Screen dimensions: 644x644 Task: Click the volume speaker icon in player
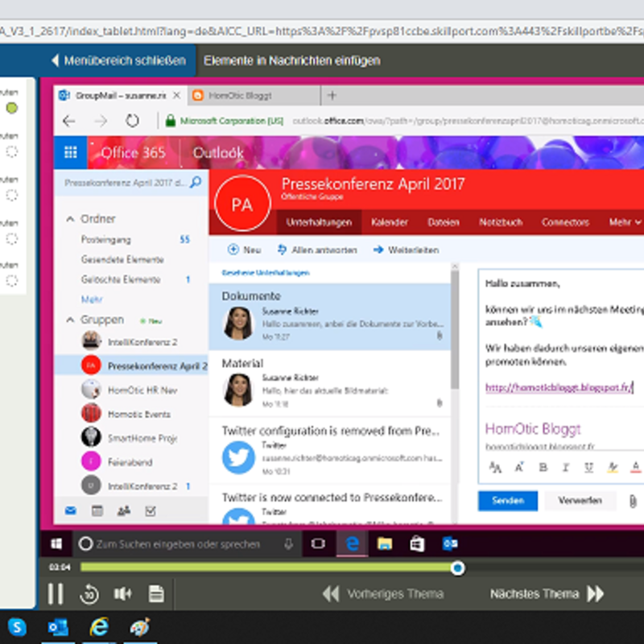[x=122, y=593]
